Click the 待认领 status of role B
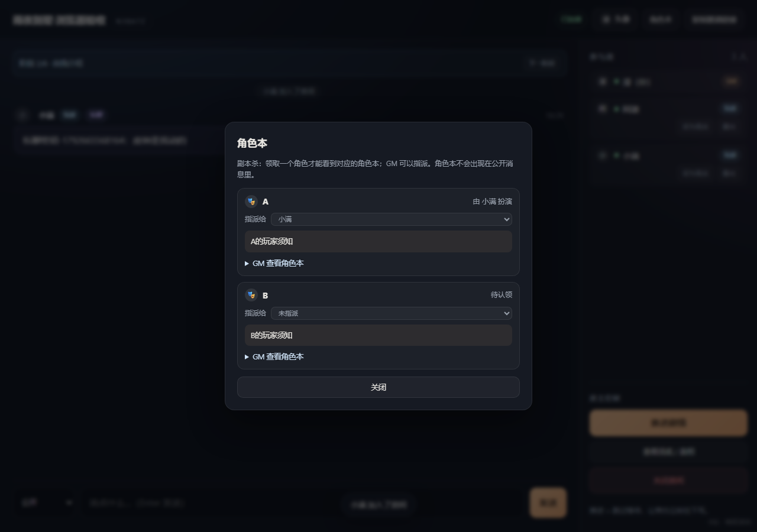Screen dimensions: 757x532 [x=502, y=295]
